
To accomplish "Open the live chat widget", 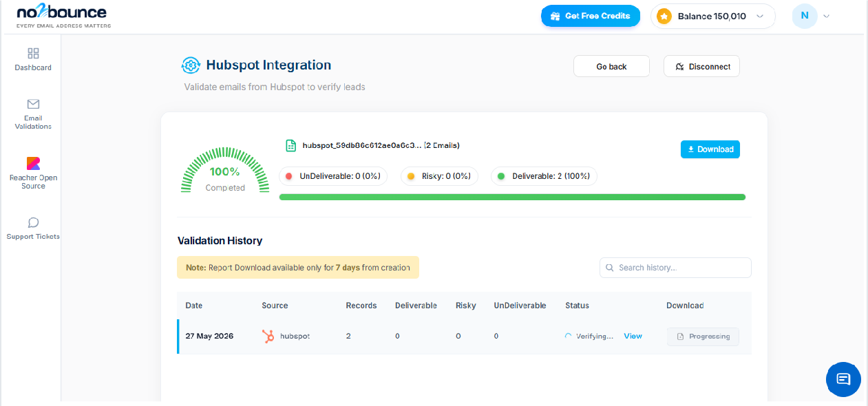I will [843, 379].
